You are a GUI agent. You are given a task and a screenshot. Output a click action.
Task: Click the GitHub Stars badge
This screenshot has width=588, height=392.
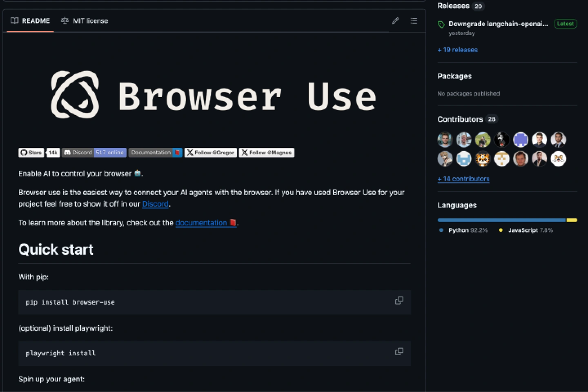point(31,153)
